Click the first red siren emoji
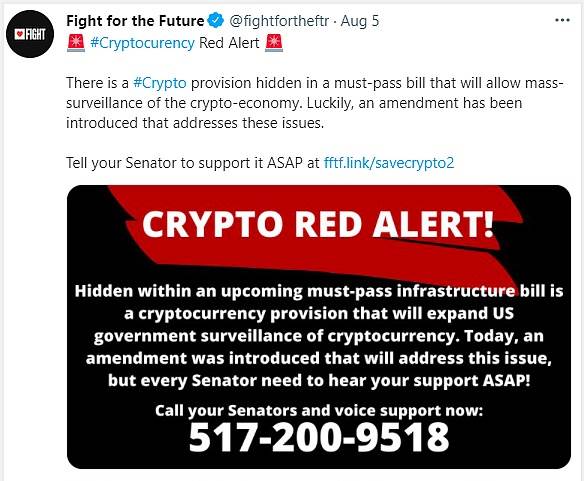The image size is (584, 481). point(76,43)
